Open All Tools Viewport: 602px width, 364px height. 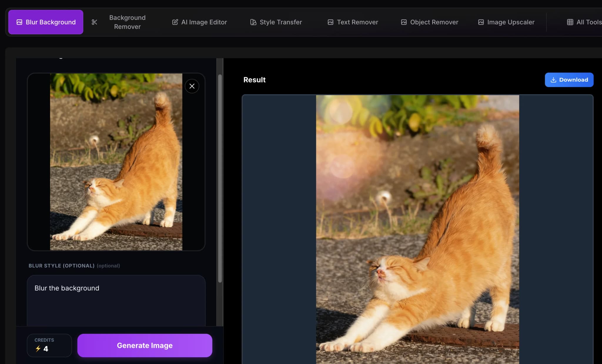pos(585,22)
